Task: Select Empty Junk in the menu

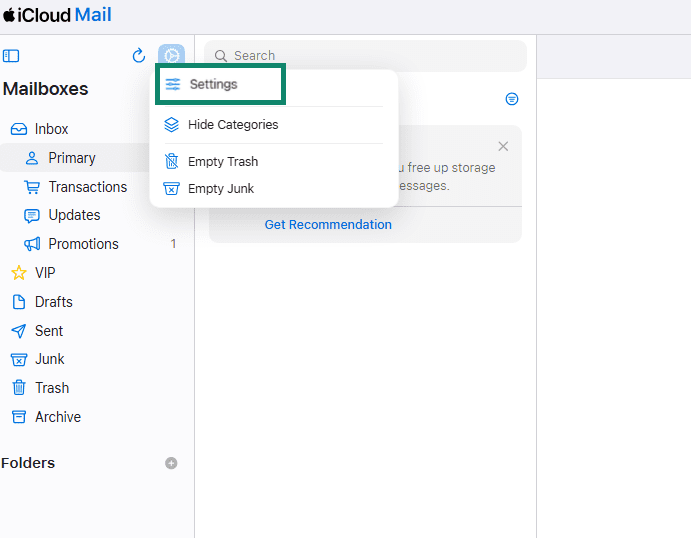Action: pos(274,189)
